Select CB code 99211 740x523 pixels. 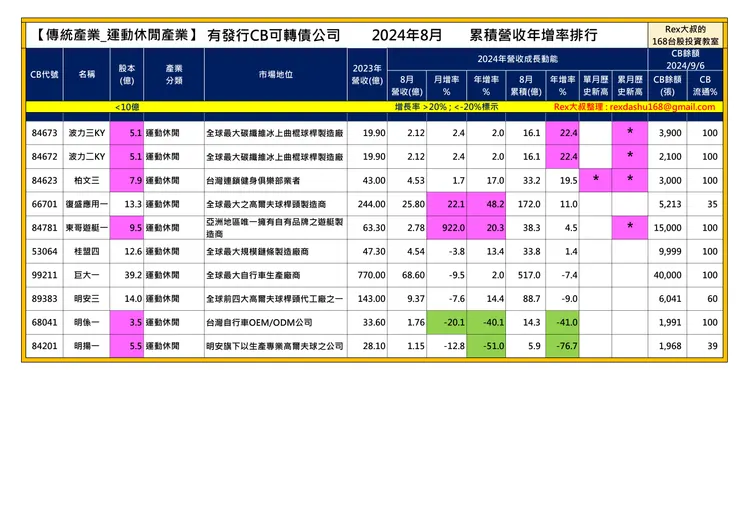tap(44, 275)
